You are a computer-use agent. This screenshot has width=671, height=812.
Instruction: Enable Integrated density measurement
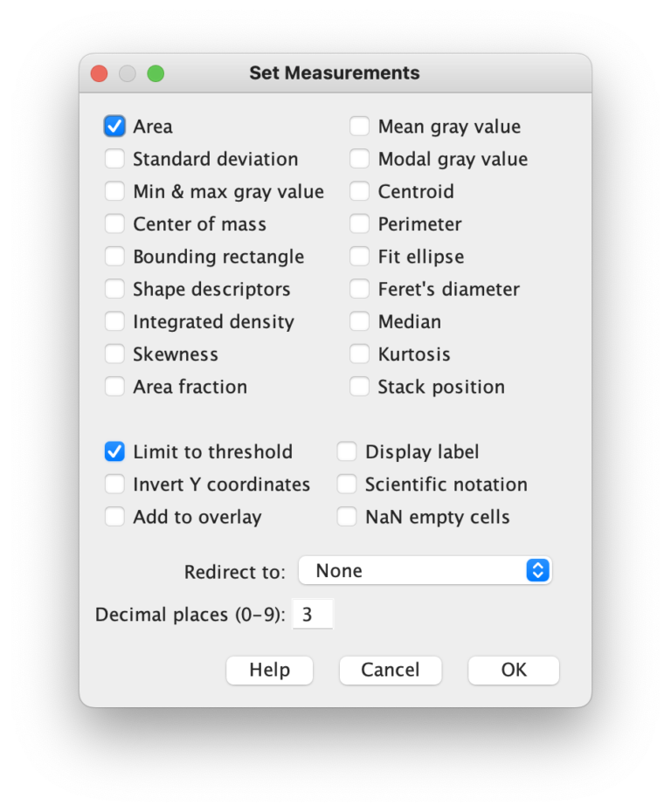click(x=114, y=321)
